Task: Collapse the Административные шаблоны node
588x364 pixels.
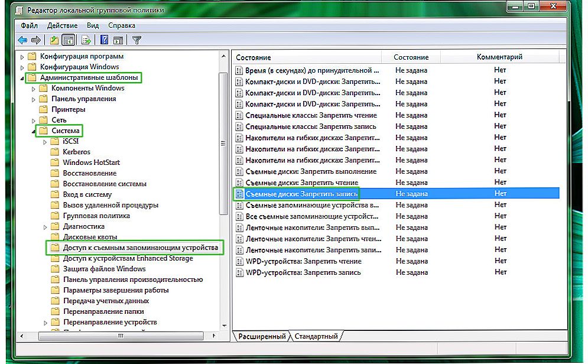Action: [22, 78]
